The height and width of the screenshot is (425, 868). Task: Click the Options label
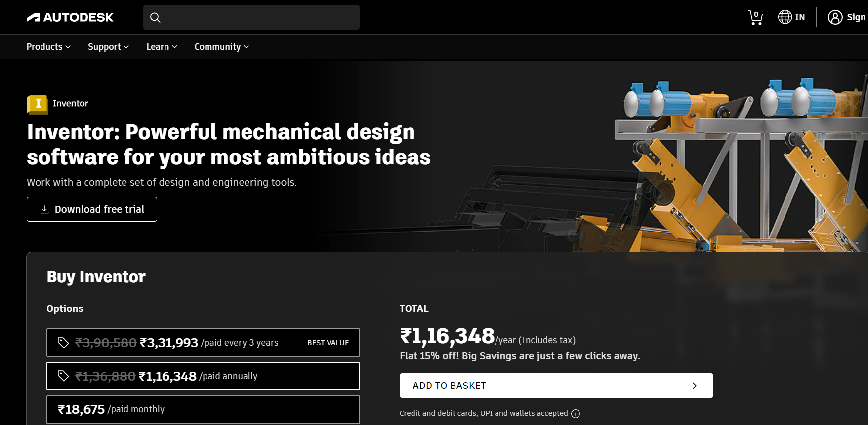coord(65,309)
